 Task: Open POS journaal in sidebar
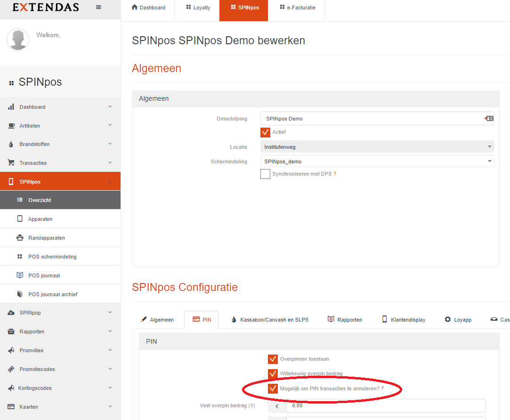[60, 275]
